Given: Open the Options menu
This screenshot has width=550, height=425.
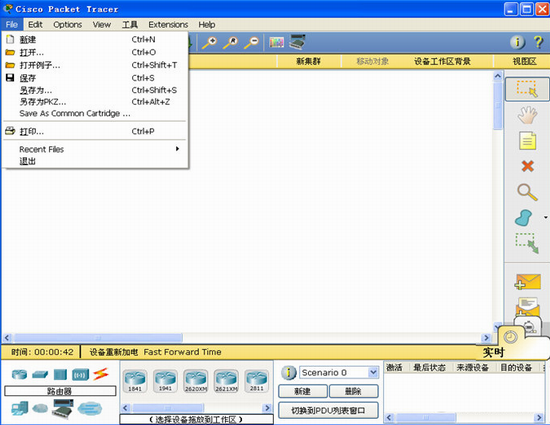Looking at the screenshot, I should coord(67,25).
